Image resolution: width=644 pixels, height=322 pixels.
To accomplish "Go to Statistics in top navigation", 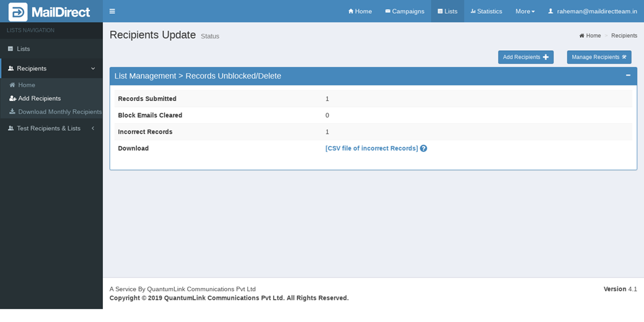I will 486,11.
